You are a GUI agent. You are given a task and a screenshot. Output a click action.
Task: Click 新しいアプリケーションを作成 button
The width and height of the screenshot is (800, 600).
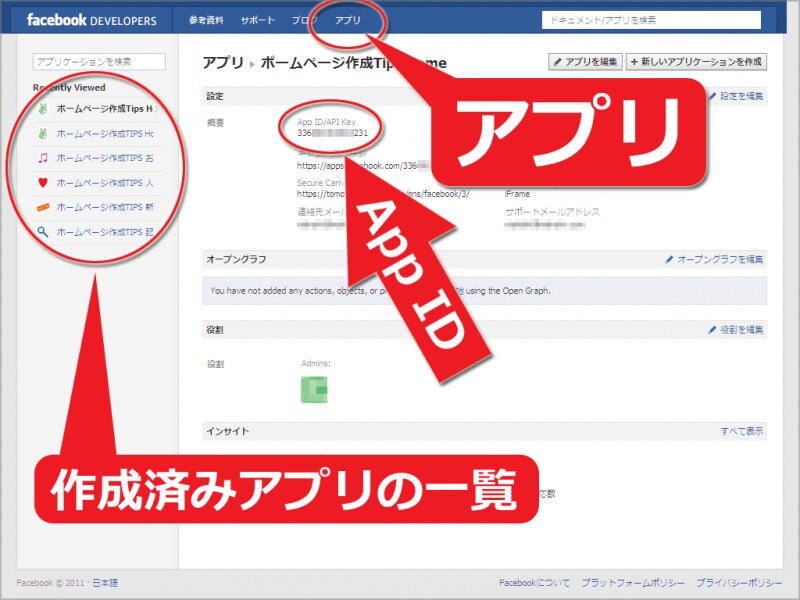click(696, 62)
